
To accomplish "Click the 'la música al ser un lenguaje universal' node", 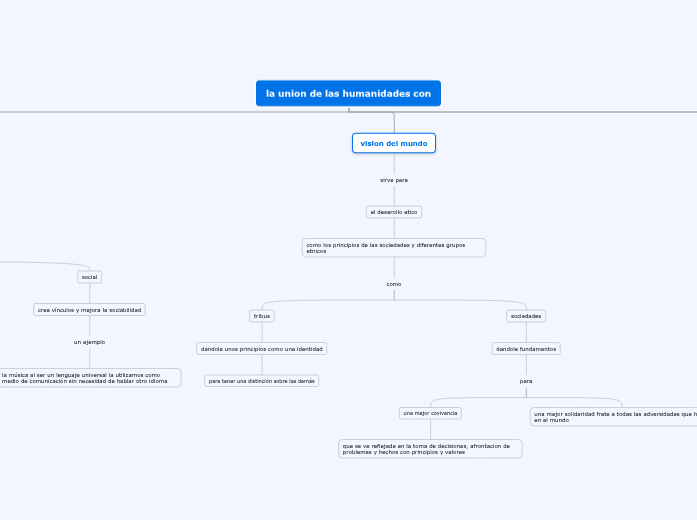I will [90, 377].
